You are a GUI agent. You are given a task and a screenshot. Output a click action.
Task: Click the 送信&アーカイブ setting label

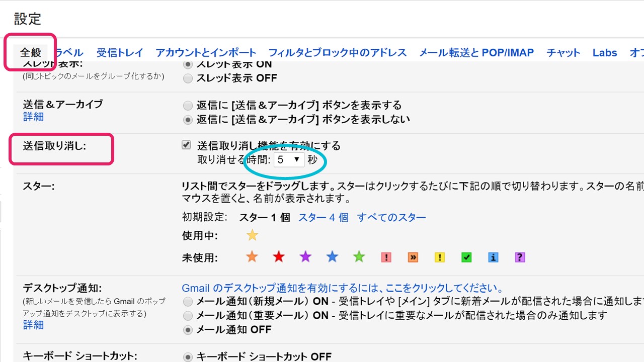tap(63, 104)
